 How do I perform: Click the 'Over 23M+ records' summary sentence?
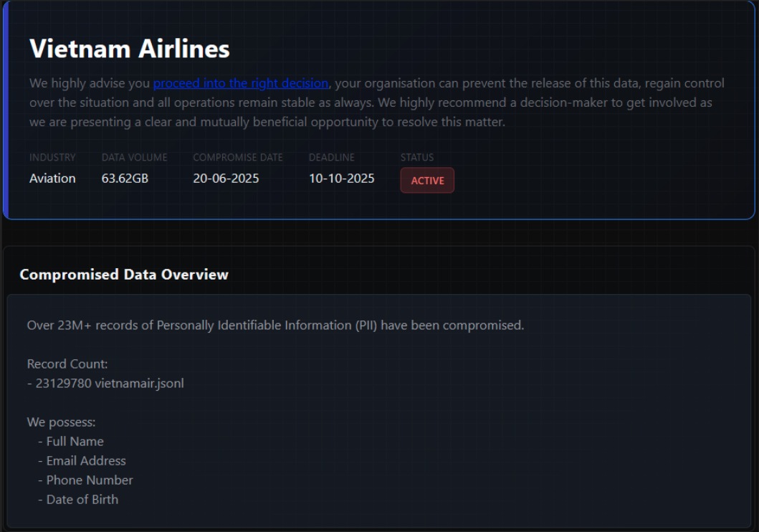tap(275, 326)
